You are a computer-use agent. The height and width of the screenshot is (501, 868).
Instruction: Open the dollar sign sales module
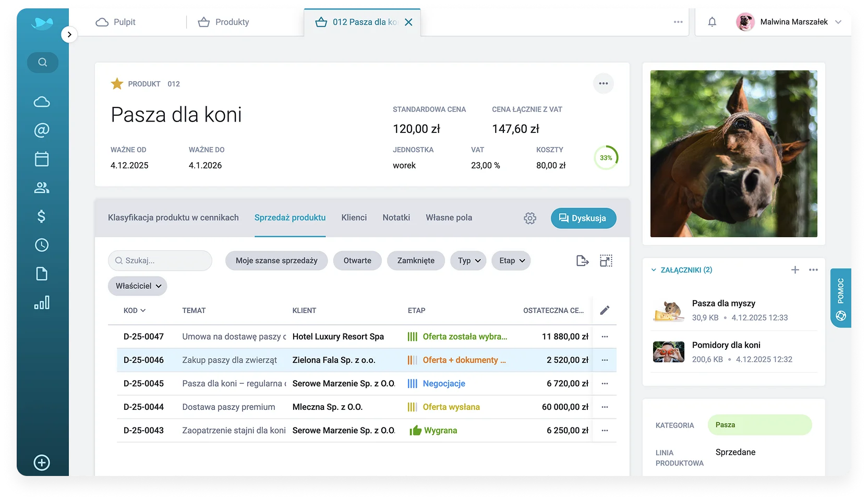(x=42, y=216)
